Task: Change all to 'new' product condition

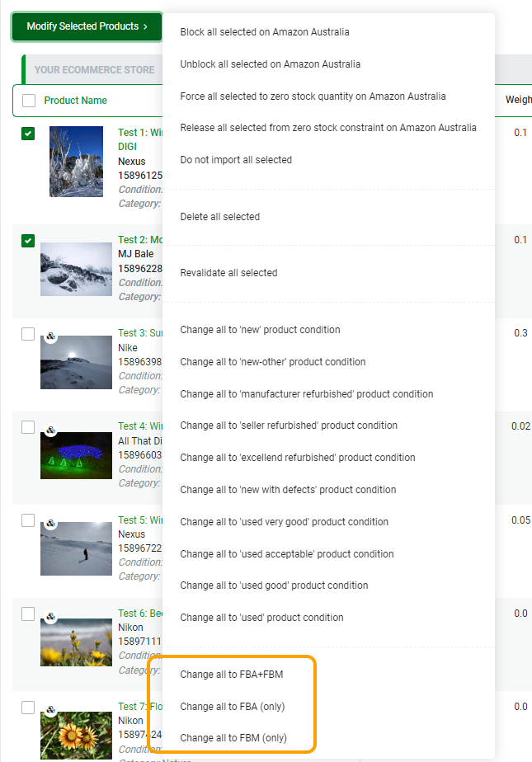Action: click(261, 330)
